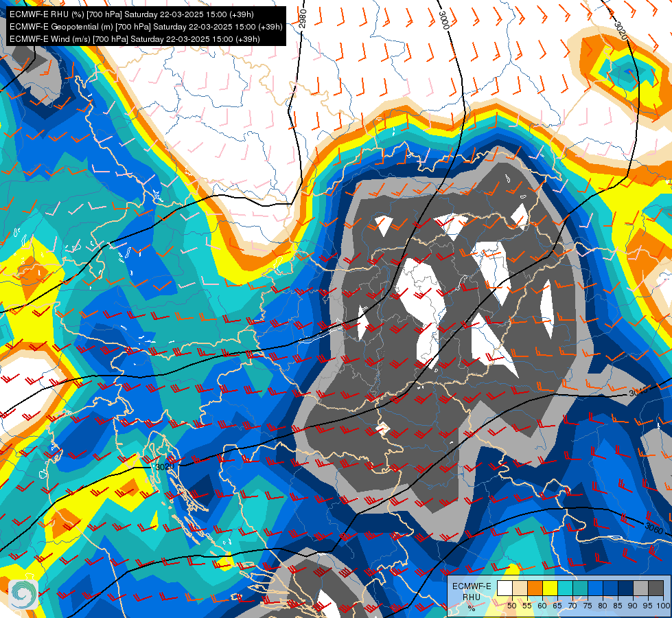Viewport: 672px width, 618px height.
Task: Click the legend value 95
Action: tap(647, 606)
